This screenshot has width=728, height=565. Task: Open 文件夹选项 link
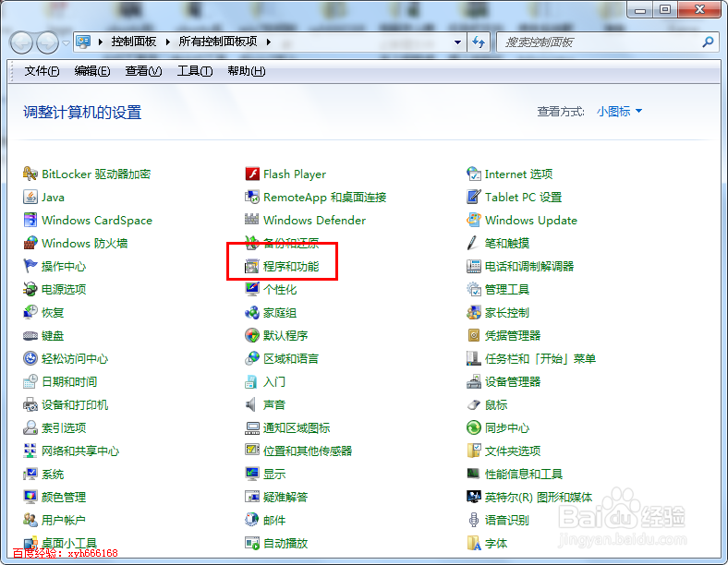513,451
